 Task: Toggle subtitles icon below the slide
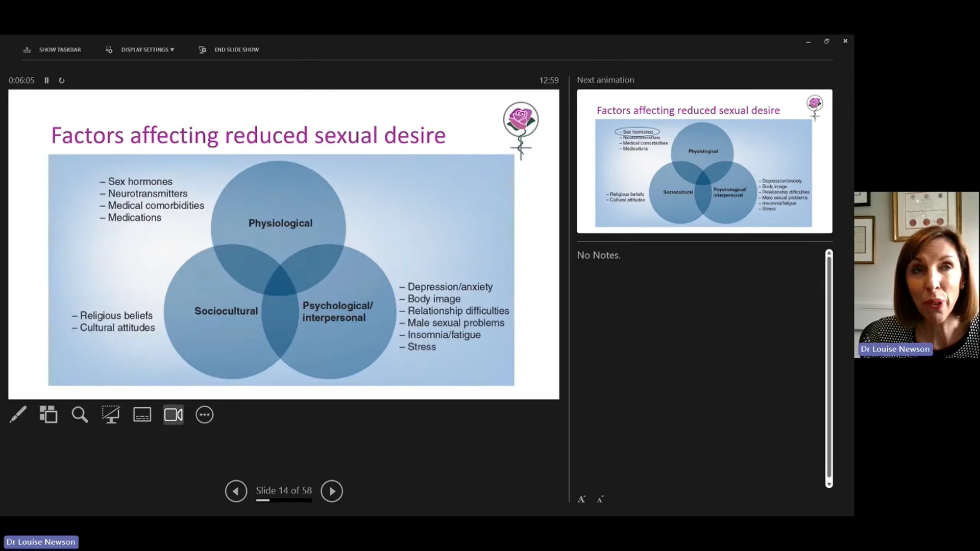(x=142, y=414)
